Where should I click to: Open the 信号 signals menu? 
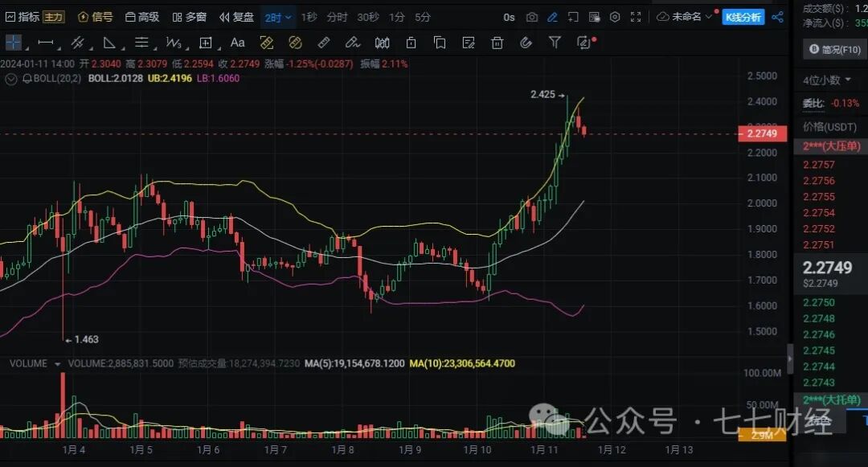click(x=95, y=17)
